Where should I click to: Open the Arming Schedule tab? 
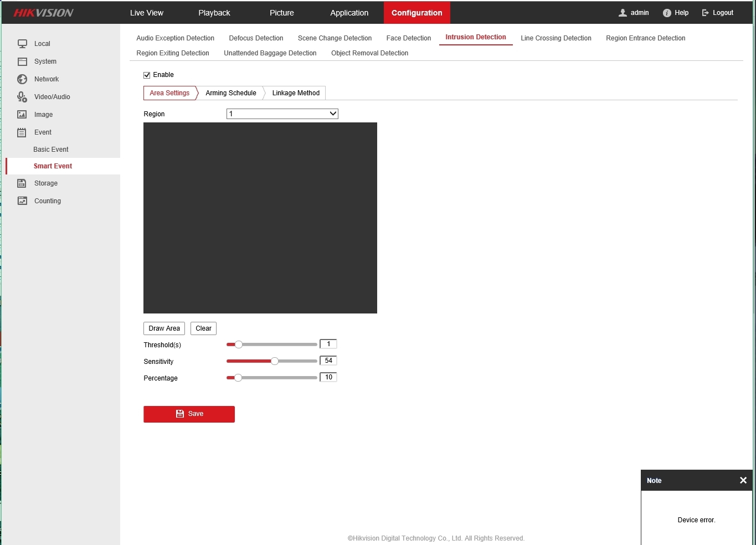pos(230,93)
